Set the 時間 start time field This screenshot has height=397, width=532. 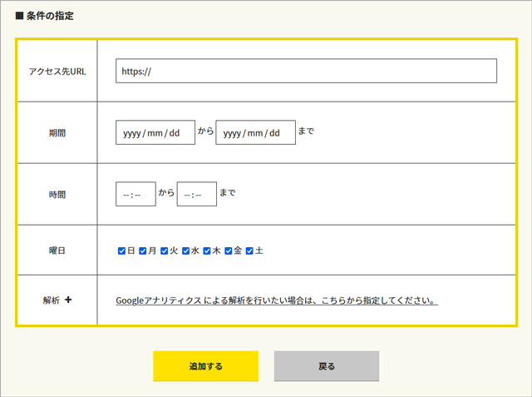[x=135, y=194]
